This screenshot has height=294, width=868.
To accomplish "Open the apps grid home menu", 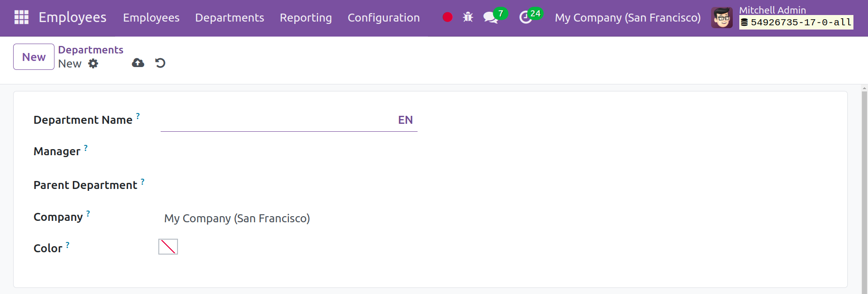I will pyautogui.click(x=22, y=17).
